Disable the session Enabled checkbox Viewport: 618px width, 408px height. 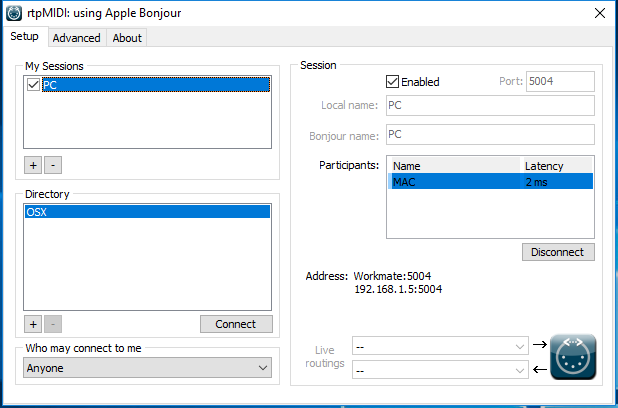(x=393, y=82)
